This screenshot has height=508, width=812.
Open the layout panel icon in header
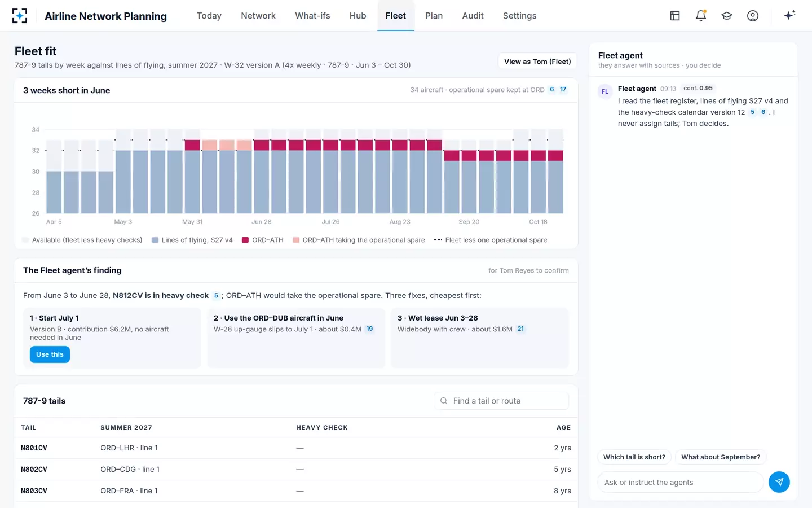(x=675, y=16)
